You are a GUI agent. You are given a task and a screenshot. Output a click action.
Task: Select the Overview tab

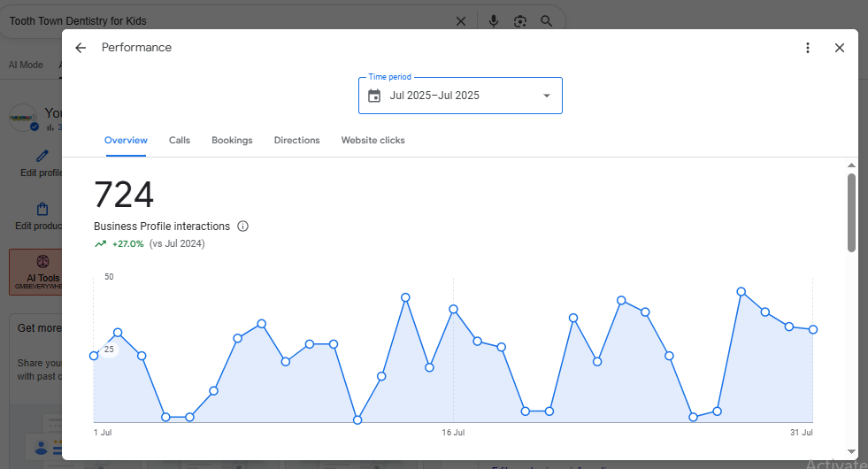coord(126,141)
